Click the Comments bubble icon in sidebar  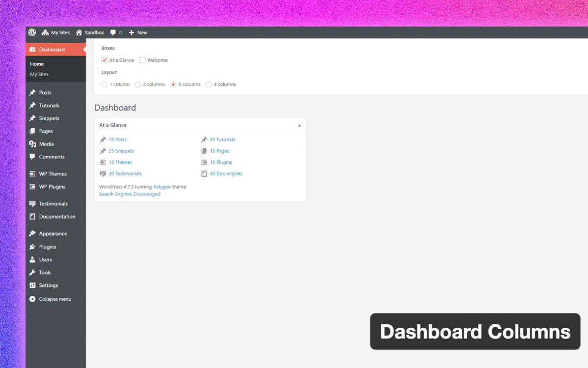pos(32,157)
